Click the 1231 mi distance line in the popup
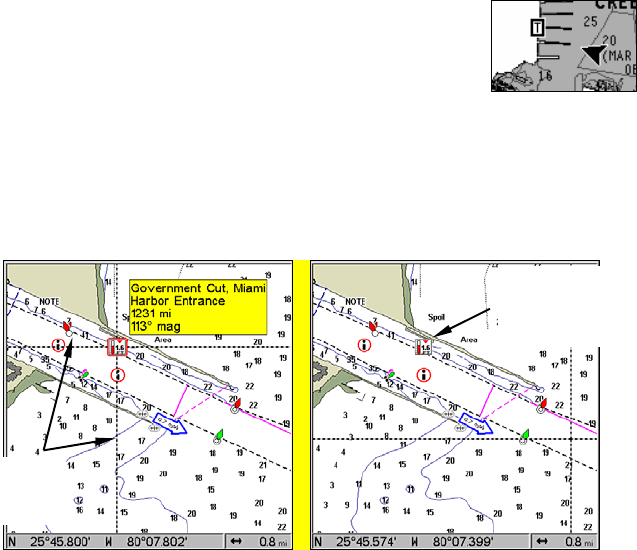The height and width of the screenshot is (550, 637). point(151,314)
